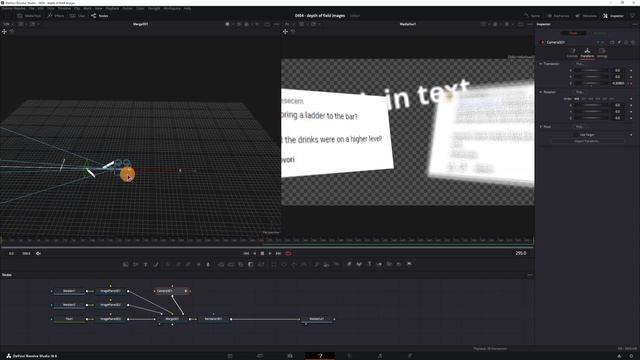The width and height of the screenshot is (640, 360).
Task: Add an Ellipse mask from the toolbar
Action: (x=284, y=264)
